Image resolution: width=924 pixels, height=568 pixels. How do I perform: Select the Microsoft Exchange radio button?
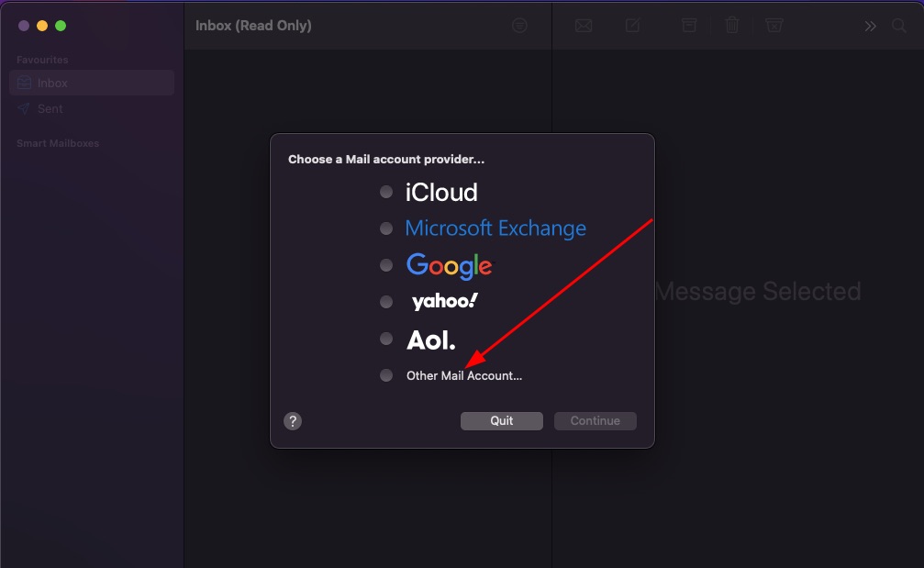click(x=386, y=228)
